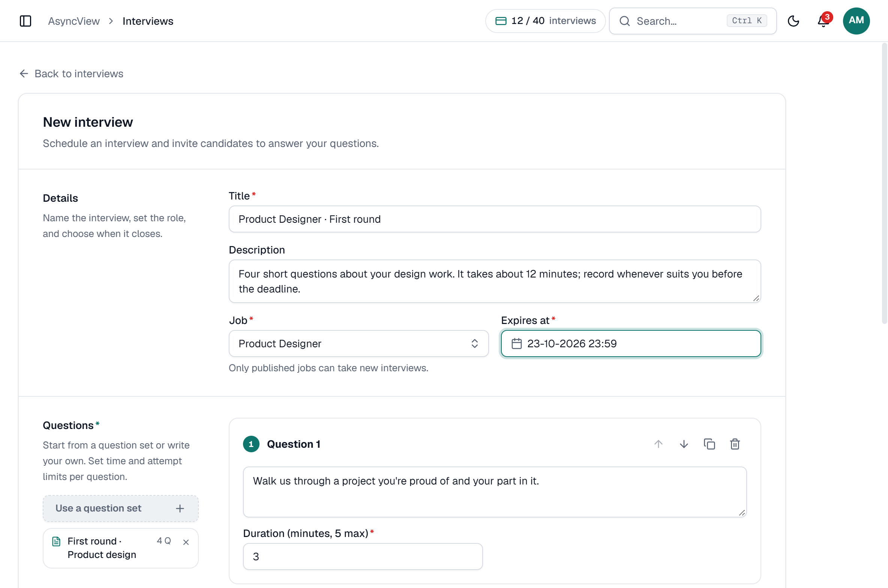Screen dimensions: 888x588
Task: Click the credit card icon in interviews badge
Action: [x=501, y=21]
